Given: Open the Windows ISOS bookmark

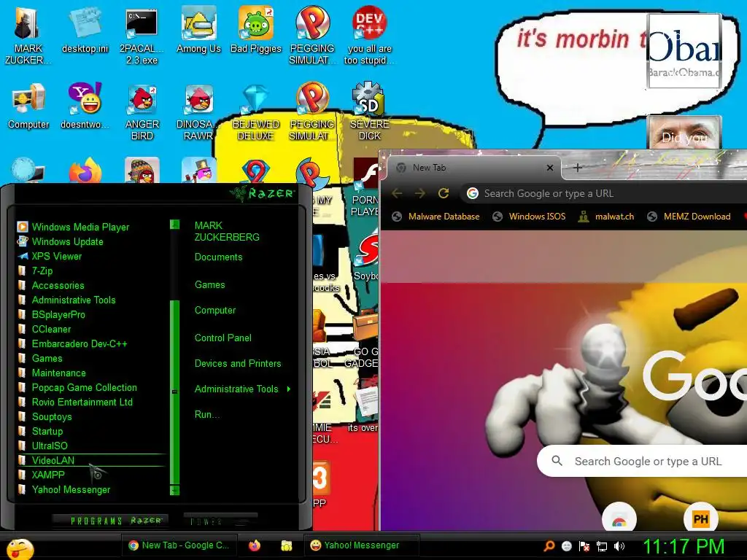Looking at the screenshot, I should pos(529,217).
